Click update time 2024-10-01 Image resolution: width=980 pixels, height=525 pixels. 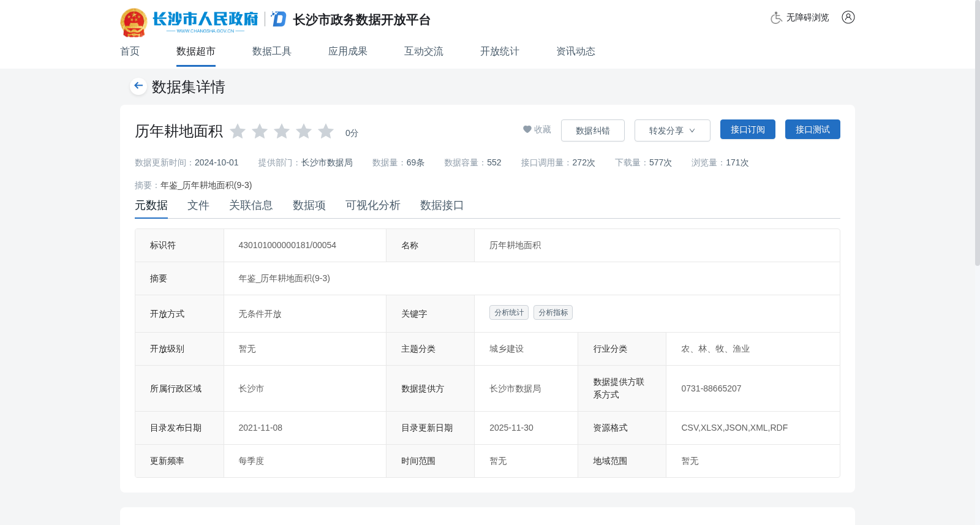[217, 162]
